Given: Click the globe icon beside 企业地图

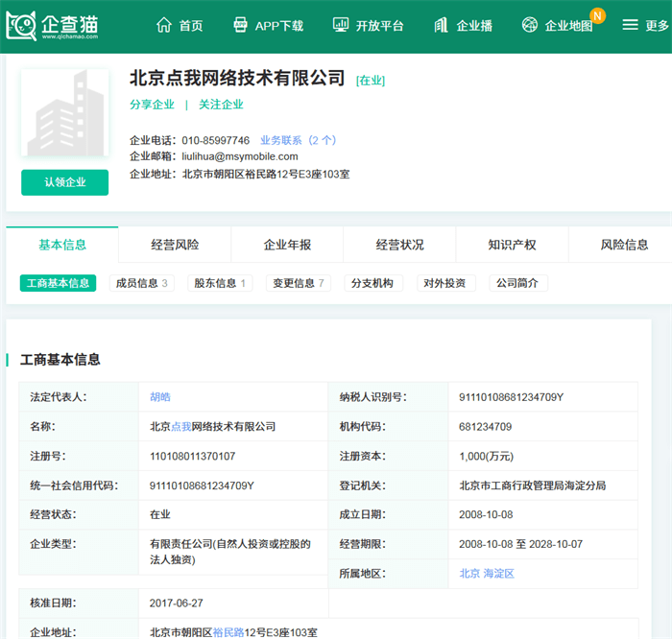Looking at the screenshot, I should click(530, 25).
